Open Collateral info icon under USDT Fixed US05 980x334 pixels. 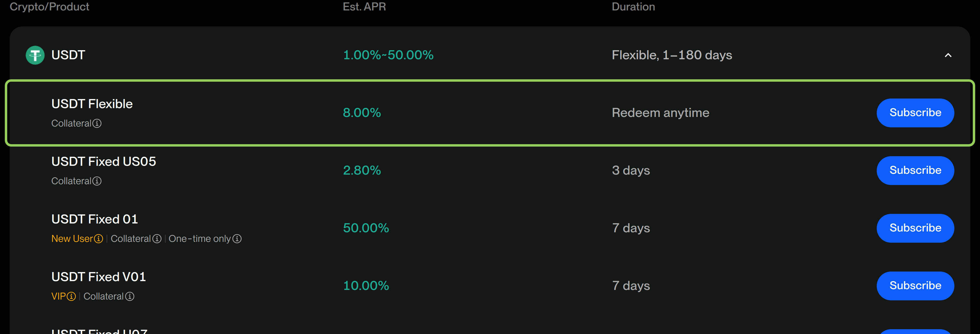[x=97, y=181]
